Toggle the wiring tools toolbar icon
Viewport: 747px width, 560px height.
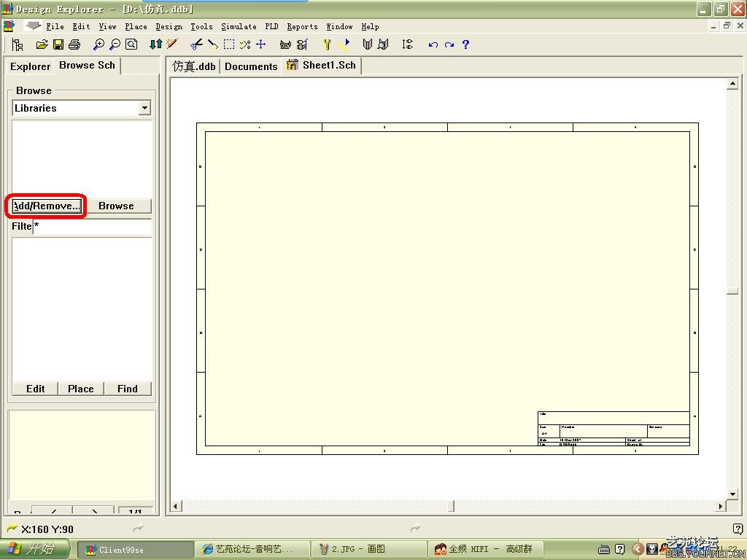[x=302, y=44]
